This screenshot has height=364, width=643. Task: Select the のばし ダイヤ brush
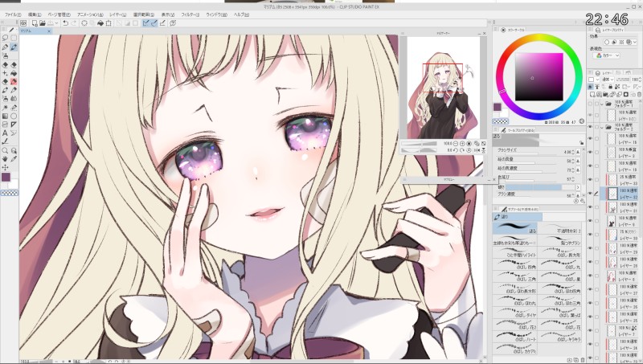point(515,313)
